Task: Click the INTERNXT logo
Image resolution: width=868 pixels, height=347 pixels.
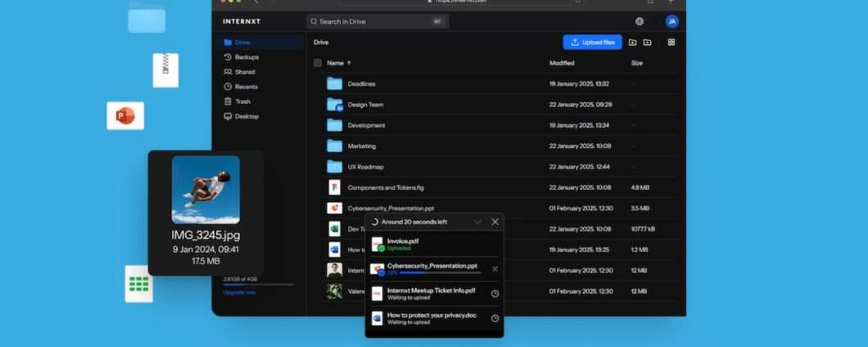Action: pos(242,21)
